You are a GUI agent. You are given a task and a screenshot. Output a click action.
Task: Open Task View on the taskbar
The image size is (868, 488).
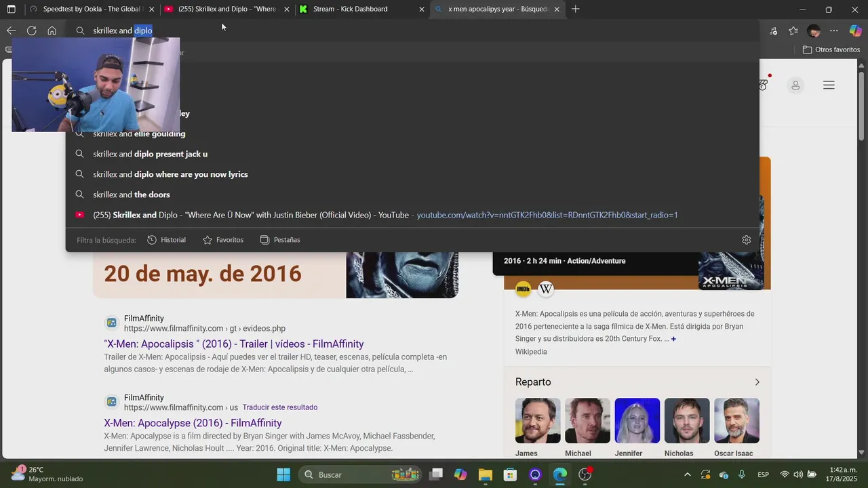pos(436,474)
